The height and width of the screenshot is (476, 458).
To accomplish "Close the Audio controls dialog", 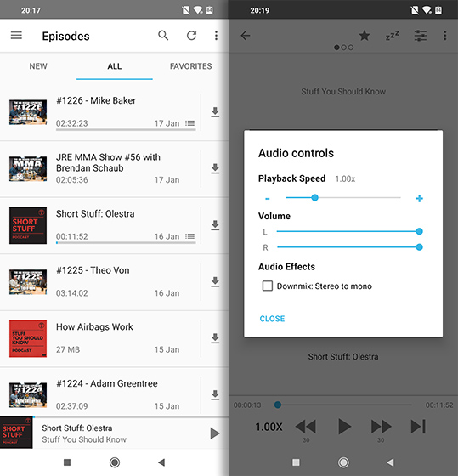I will (x=272, y=319).
